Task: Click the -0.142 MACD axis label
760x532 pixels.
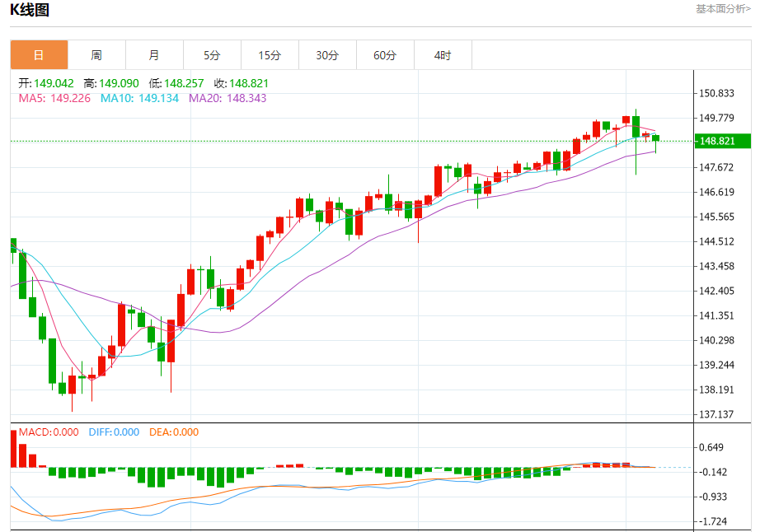Action: pos(711,472)
